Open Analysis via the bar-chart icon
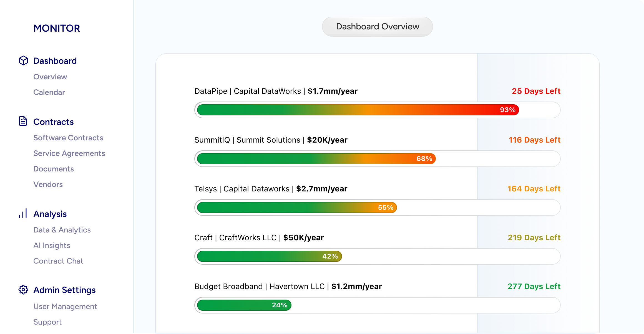The width and height of the screenshot is (644, 334). click(x=23, y=214)
